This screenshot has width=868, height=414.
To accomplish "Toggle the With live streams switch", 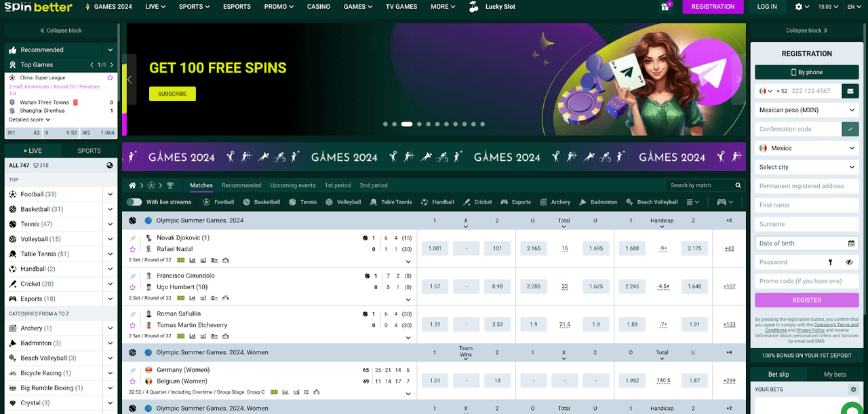I will 134,202.
